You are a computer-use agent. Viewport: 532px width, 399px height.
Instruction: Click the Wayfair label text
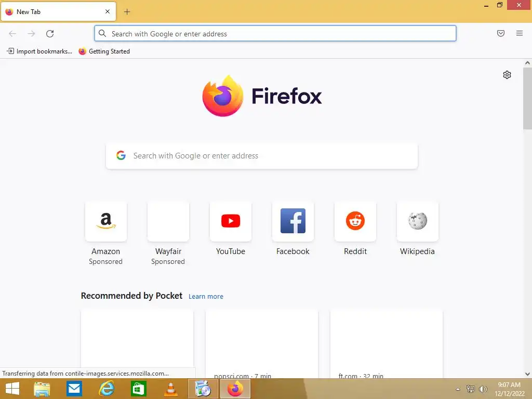(x=168, y=251)
